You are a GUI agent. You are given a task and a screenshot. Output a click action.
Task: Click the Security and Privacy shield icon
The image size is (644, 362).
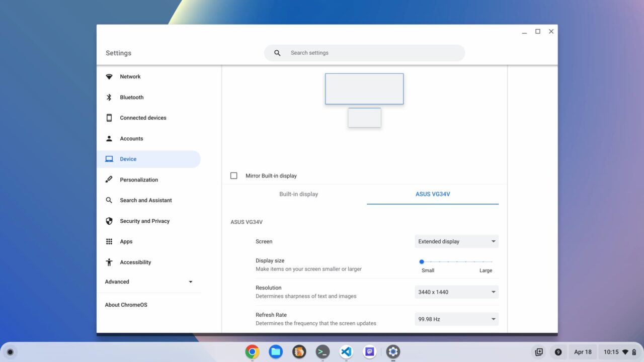coord(109,221)
